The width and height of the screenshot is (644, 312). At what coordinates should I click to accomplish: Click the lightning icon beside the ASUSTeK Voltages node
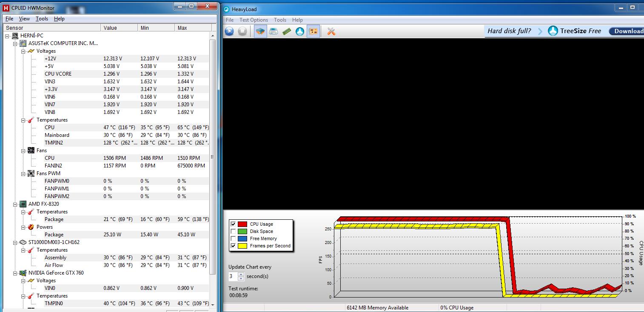tap(31, 51)
